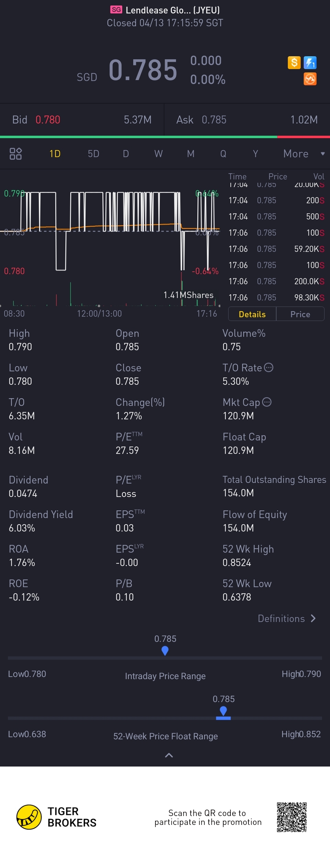Switch to the W weekly chart tab
The image size is (330, 868).
(x=158, y=154)
